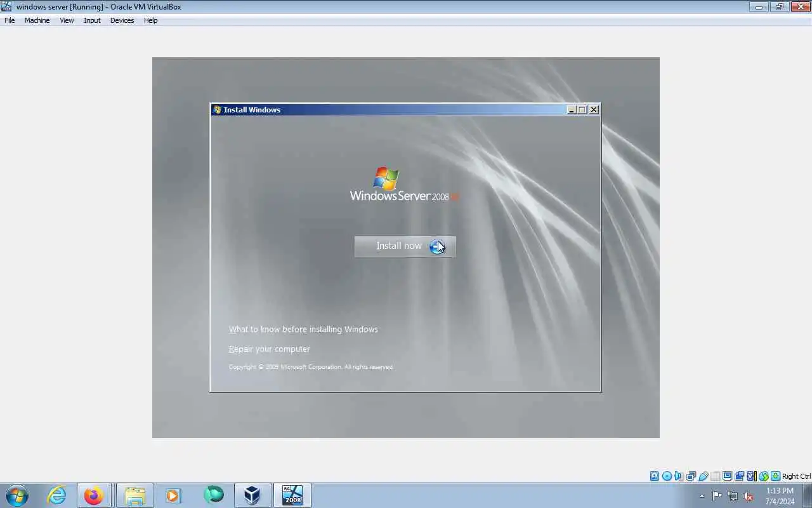The image size is (812, 508).
Task: Click the virtualization CPU status icon
Action: pos(751,476)
